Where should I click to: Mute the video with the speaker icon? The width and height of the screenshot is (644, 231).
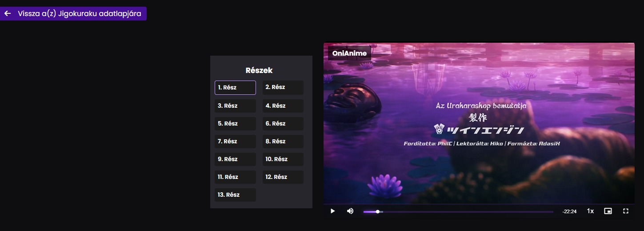tap(350, 211)
